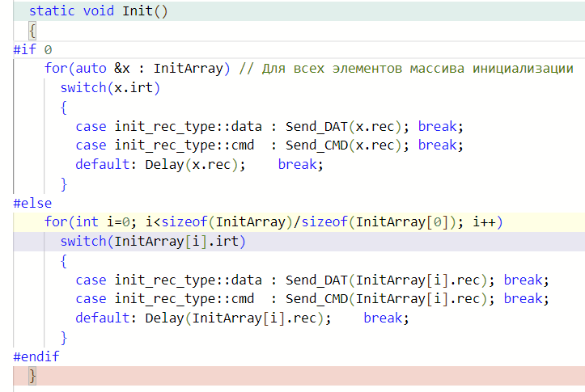Click the #else preprocessor directive

tap(32, 203)
